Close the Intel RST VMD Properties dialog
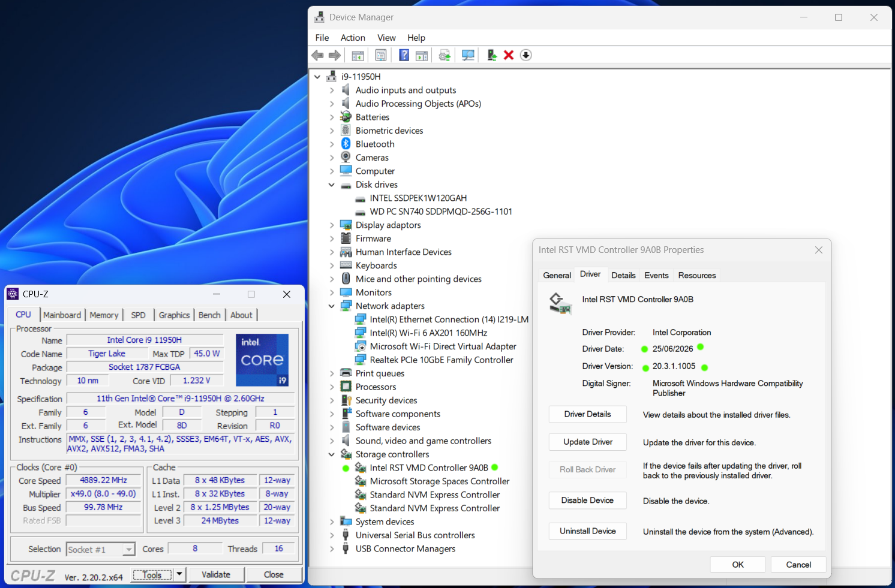Screen dimensions: 895x588 (819, 250)
